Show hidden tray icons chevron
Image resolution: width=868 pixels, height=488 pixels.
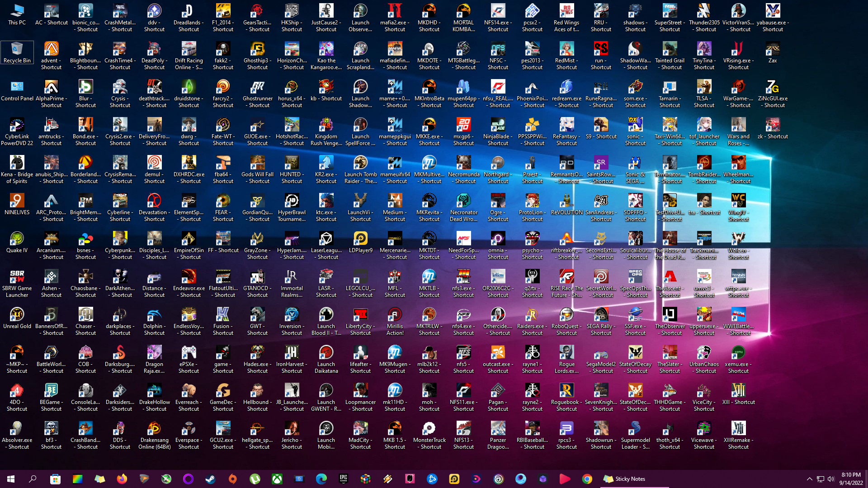click(x=810, y=479)
